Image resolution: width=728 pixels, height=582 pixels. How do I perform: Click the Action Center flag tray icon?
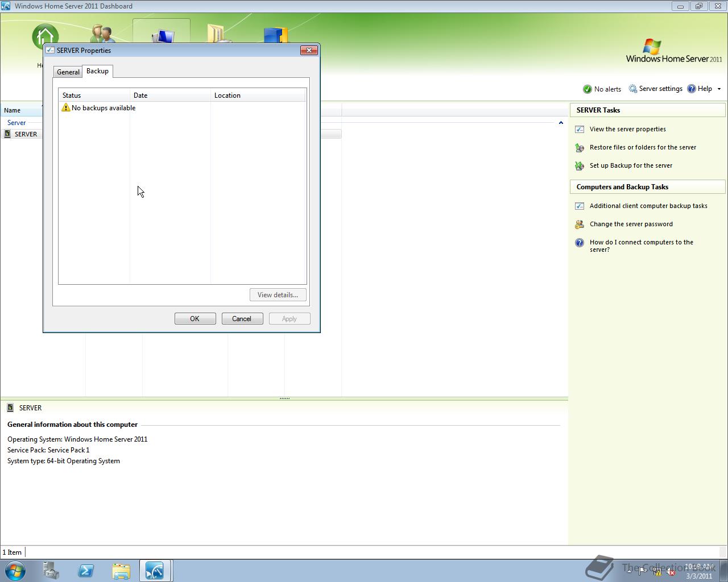643,572
